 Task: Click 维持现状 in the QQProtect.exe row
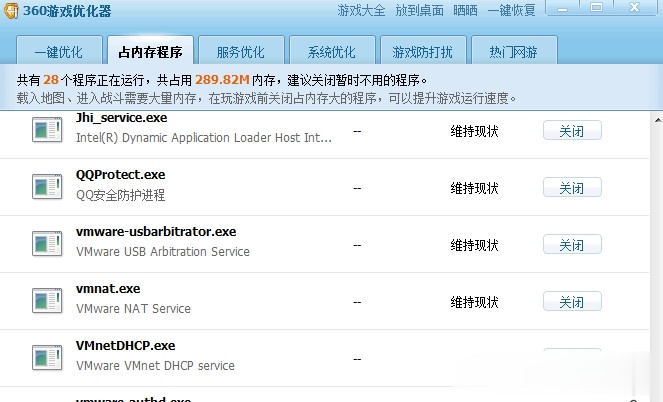pos(474,188)
